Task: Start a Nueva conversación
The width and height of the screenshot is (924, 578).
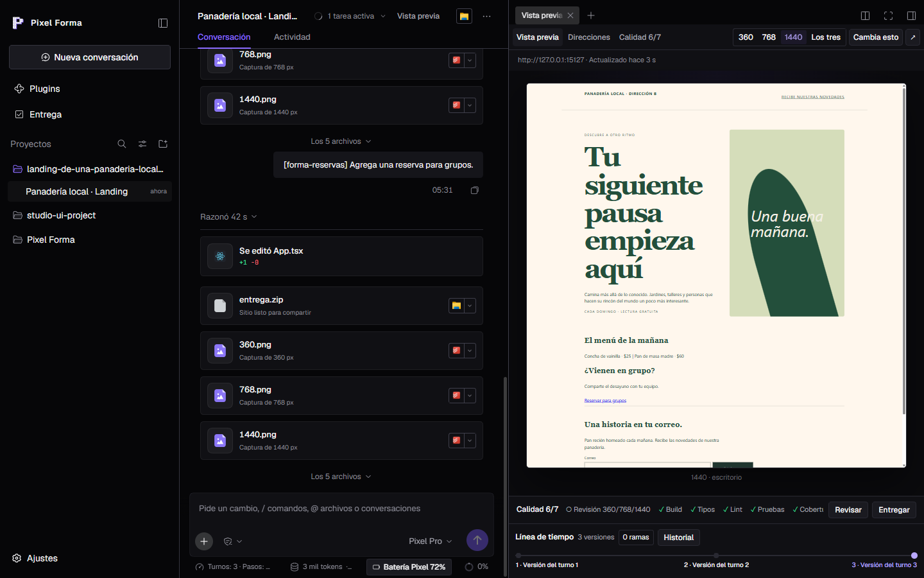Action: 90,57
